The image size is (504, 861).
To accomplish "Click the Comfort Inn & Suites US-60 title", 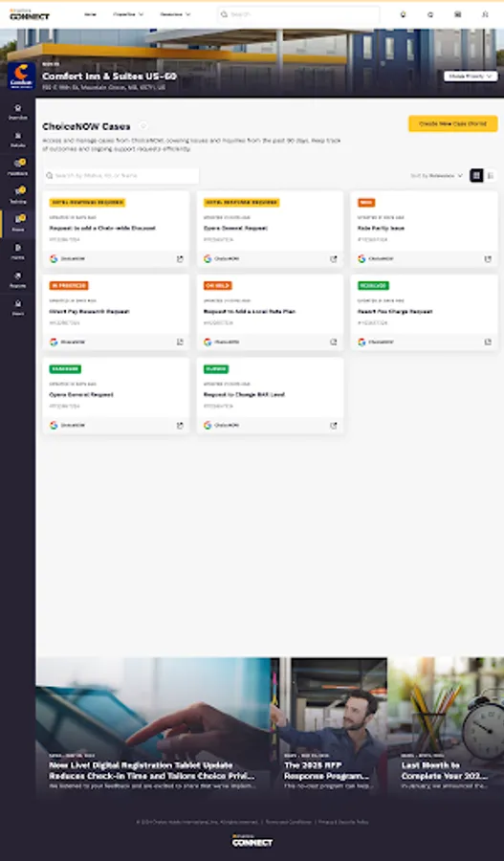I will point(109,76).
